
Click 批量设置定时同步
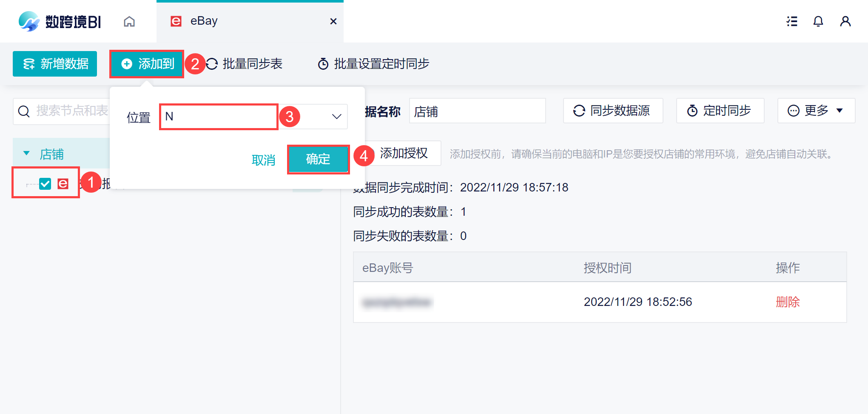pyautogui.click(x=373, y=64)
